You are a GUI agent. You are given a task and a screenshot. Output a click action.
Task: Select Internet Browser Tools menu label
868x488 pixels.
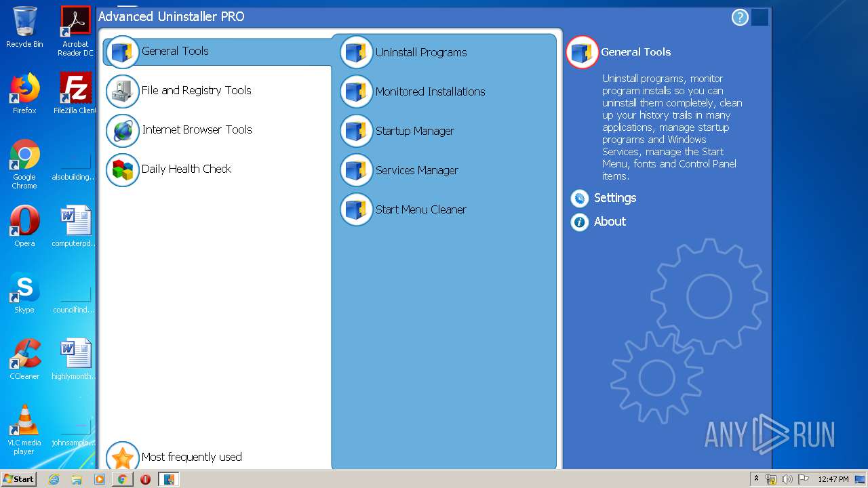(197, 129)
